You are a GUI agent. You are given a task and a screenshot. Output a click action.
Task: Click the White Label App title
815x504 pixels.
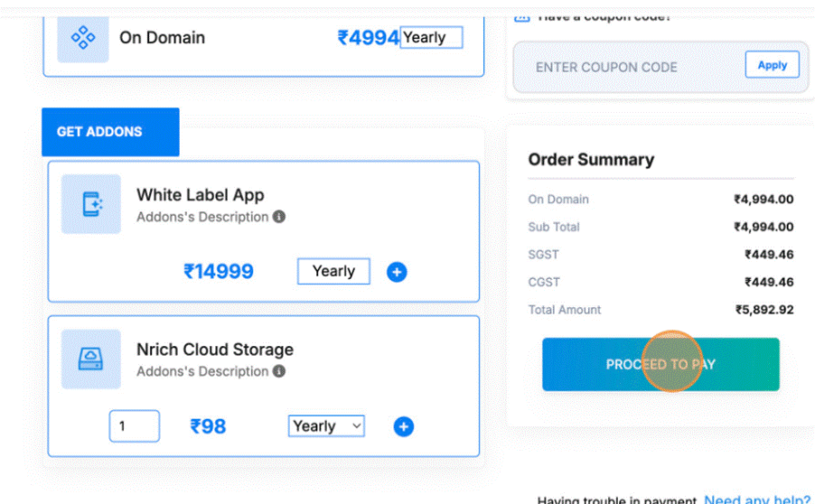tap(200, 195)
